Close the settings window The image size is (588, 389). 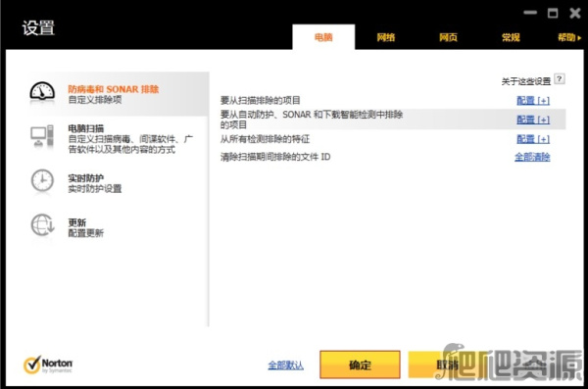(x=575, y=13)
